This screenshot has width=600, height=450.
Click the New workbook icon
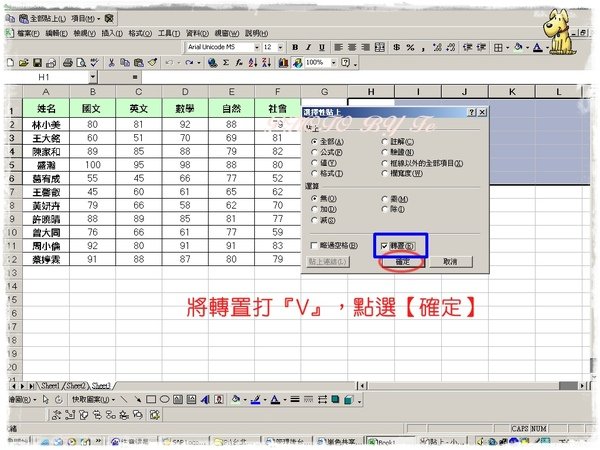pos(11,62)
